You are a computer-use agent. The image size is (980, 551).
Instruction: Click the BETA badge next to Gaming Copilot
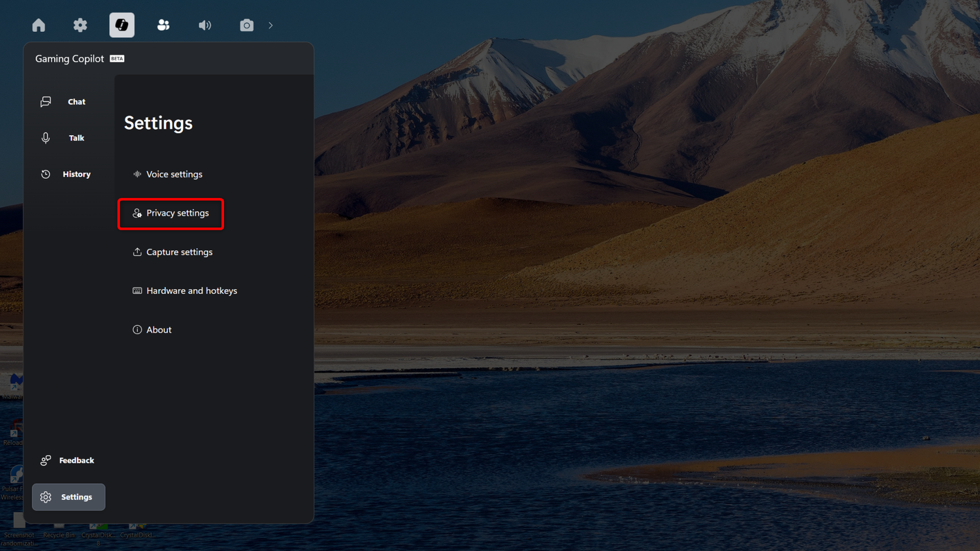[117, 59]
